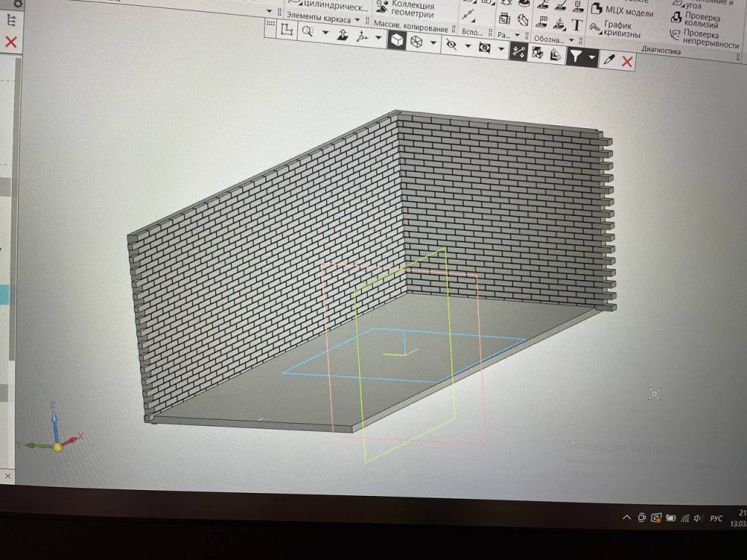
Task: Expand the Ра... panel arrow
Action: [x=517, y=35]
